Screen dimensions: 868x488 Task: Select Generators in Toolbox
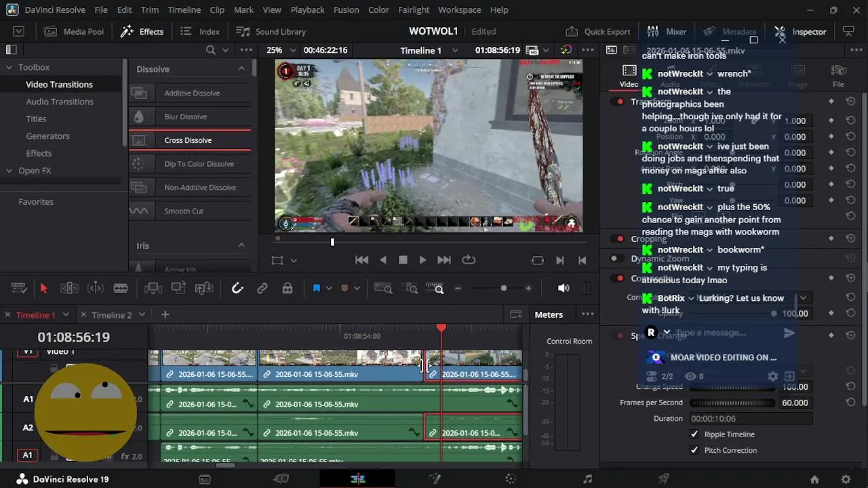click(47, 136)
